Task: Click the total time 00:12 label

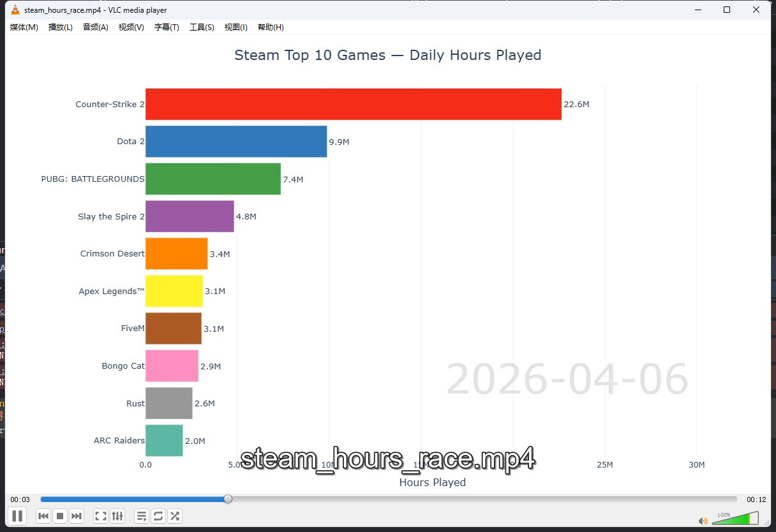Action: [x=756, y=499]
